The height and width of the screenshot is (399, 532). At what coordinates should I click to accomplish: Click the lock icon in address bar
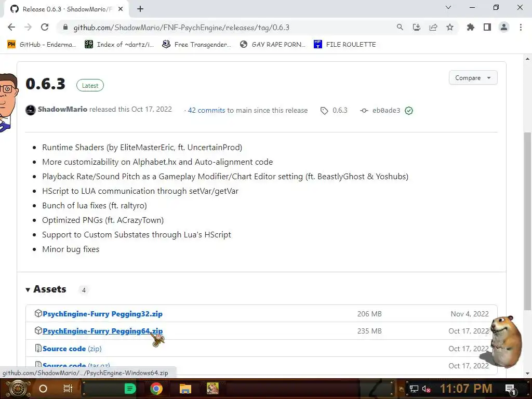tap(65, 28)
